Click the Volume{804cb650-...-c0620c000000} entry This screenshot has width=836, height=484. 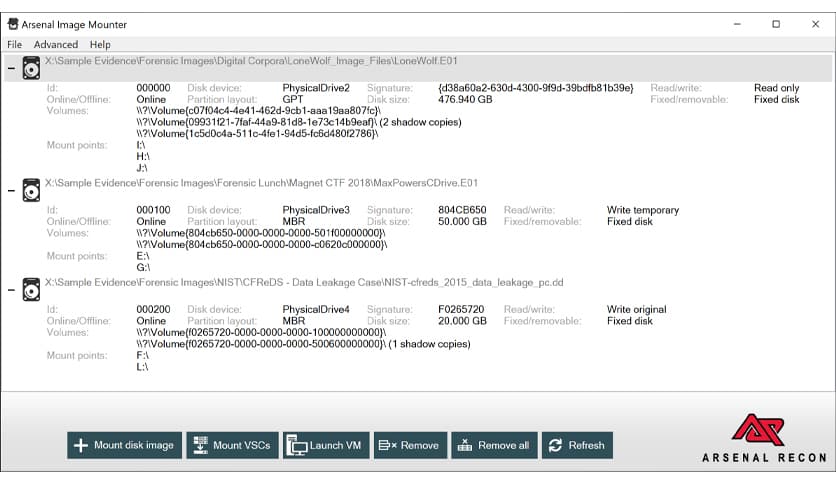(262, 245)
